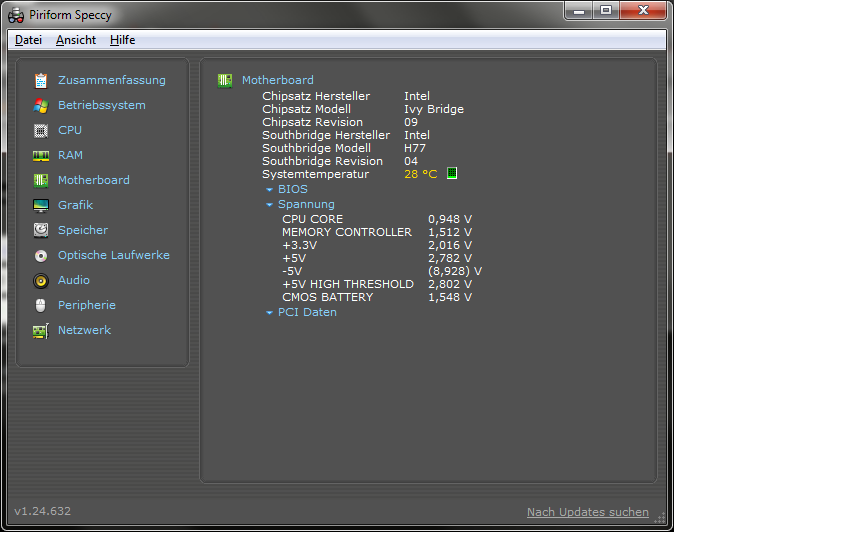The height and width of the screenshot is (551, 851).
Task: Click the Optische Laufwerke disc icon
Action: point(41,255)
